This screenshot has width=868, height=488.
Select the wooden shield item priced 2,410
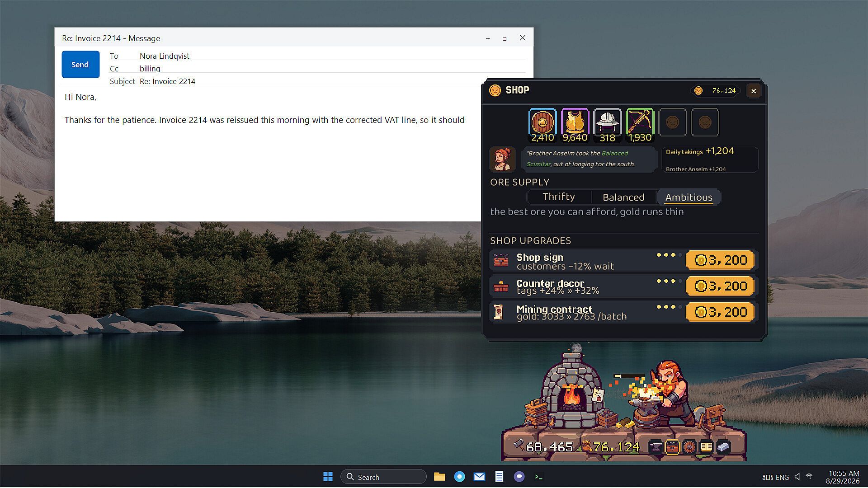[x=542, y=125]
